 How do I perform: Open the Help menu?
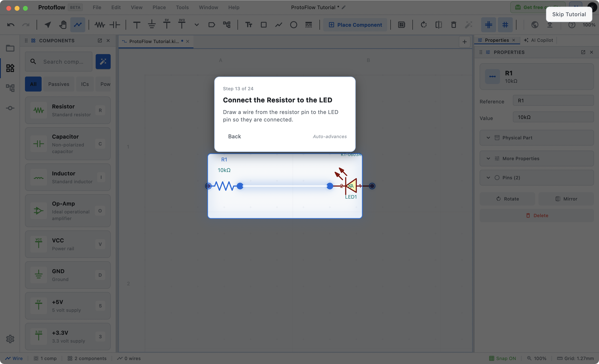click(x=234, y=7)
